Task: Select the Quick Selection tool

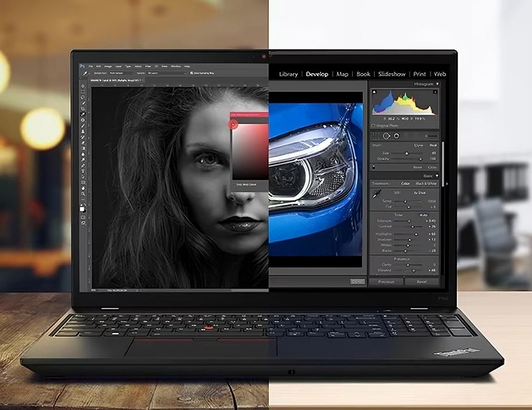Action: click(x=83, y=103)
